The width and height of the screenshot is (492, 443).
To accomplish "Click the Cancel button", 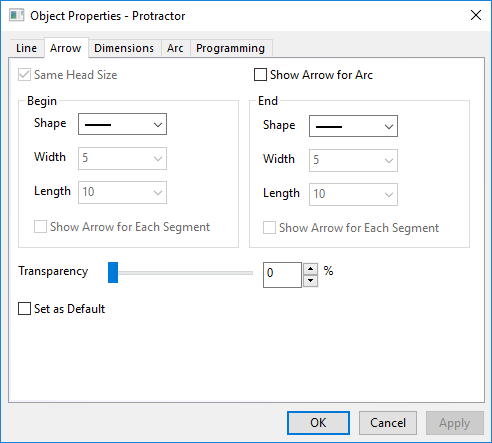I will (388, 423).
